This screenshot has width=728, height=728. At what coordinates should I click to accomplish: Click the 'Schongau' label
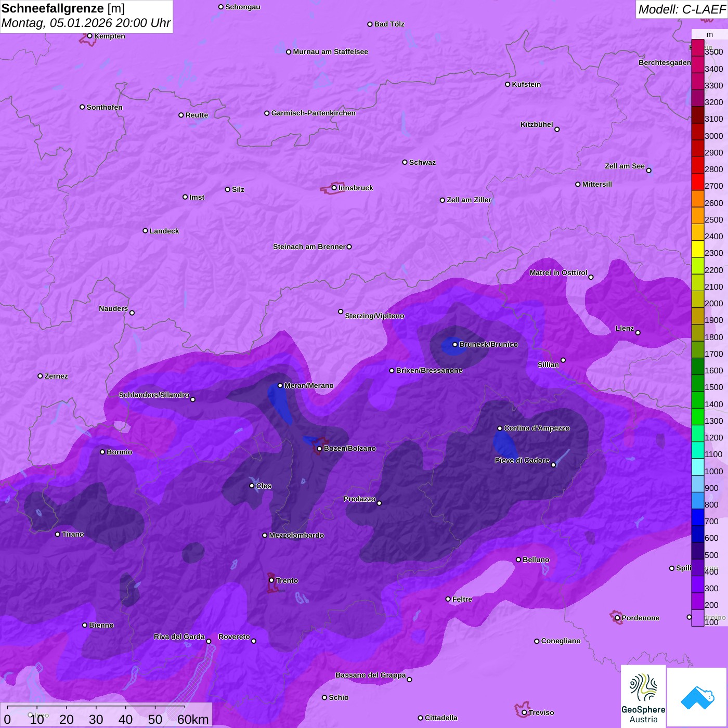[x=242, y=7]
